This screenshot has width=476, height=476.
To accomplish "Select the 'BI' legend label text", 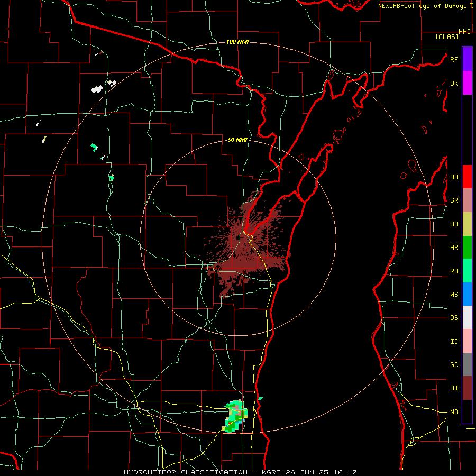I will pos(454,388).
